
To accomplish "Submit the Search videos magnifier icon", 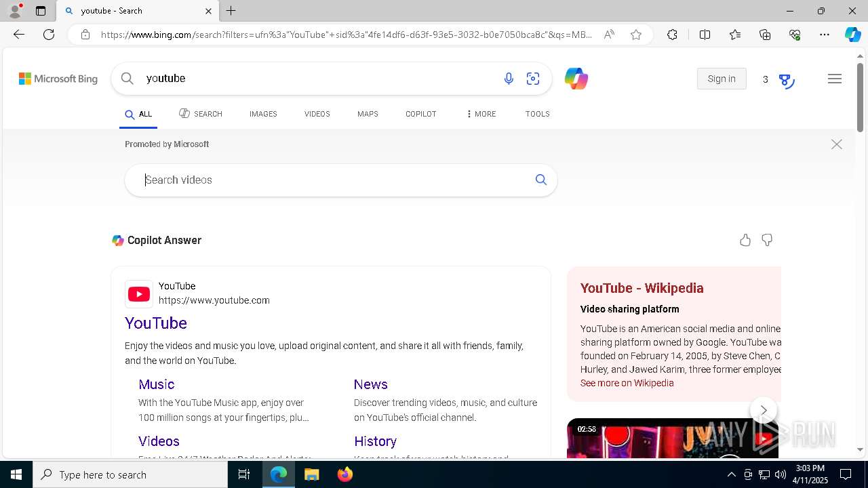I will [540, 180].
